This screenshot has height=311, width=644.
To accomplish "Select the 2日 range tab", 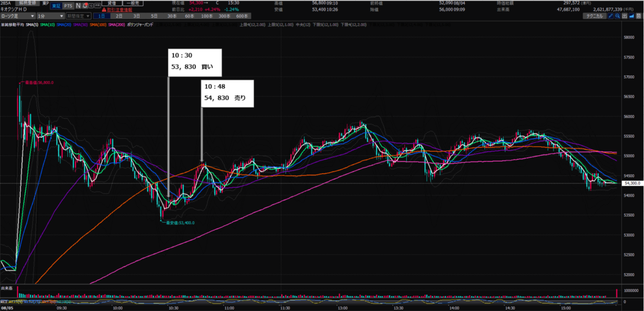I will point(119,16).
